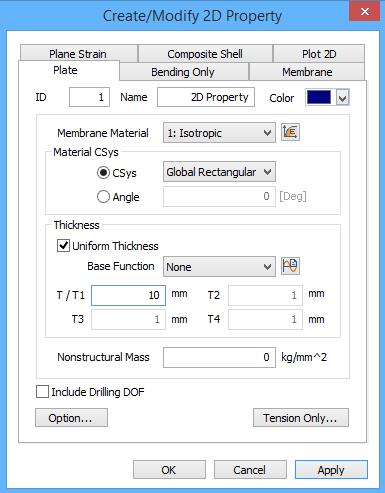This screenshot has width=385, height=493.
Task: Expand the Color dropdown arrow
Action: [343, 98]
